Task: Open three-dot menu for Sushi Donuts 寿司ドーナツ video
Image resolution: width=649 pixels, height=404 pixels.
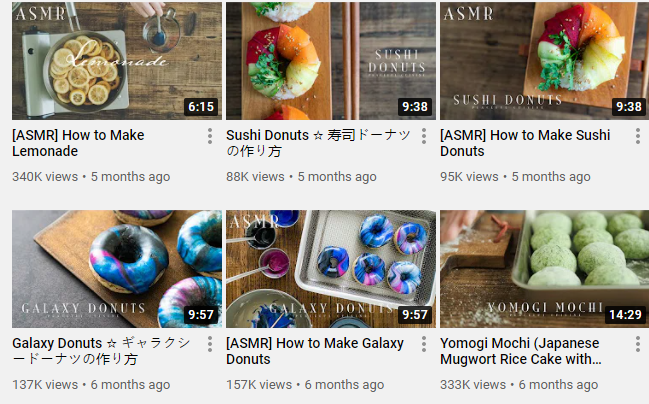Action: 424,136
